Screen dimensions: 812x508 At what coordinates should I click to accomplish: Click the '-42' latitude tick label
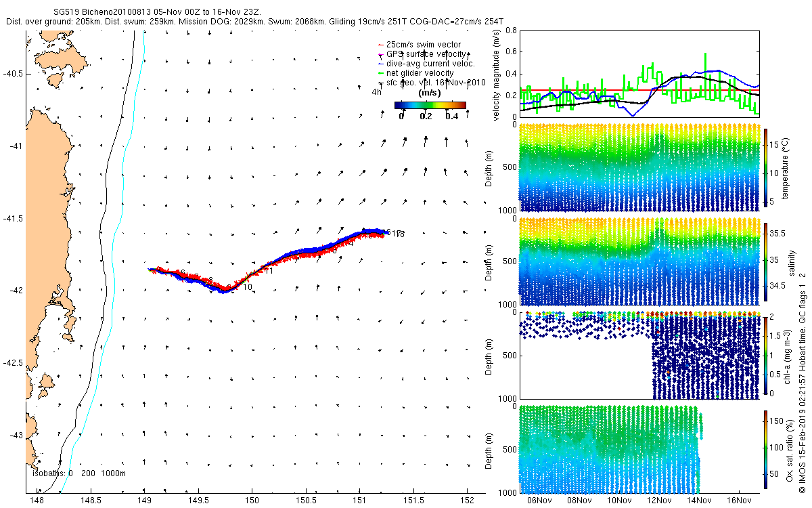[x=16, y=291]
